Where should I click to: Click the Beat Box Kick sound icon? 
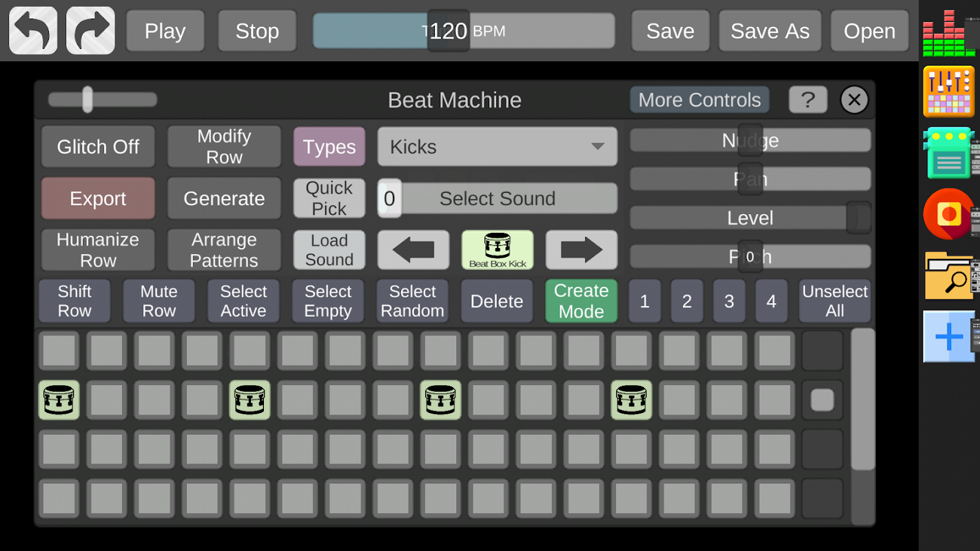[498, 250]
